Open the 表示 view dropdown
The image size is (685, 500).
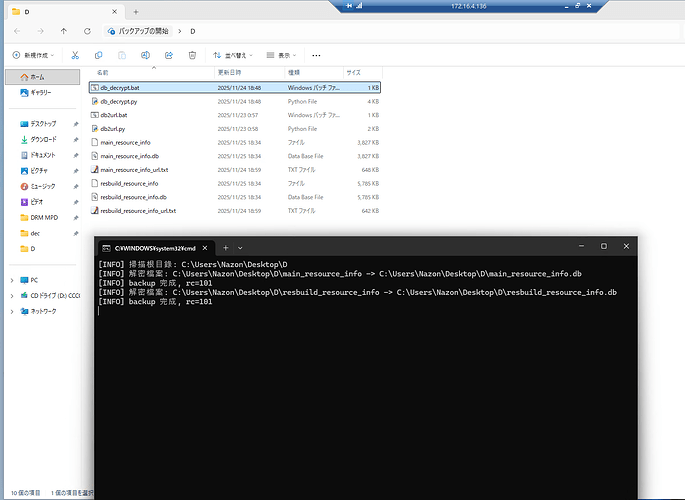tap(287, 55)
